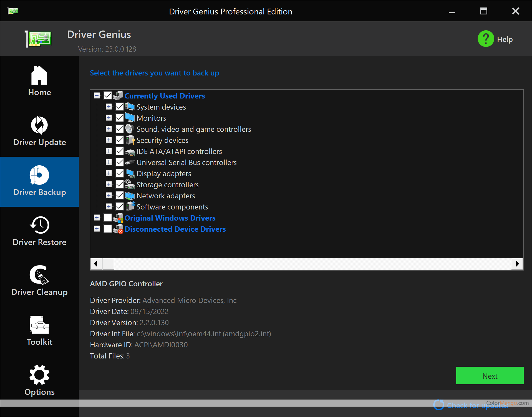Expand the Disconnected Device Drivers node
Screen dimensions: 532x417
tap(97, 229)
